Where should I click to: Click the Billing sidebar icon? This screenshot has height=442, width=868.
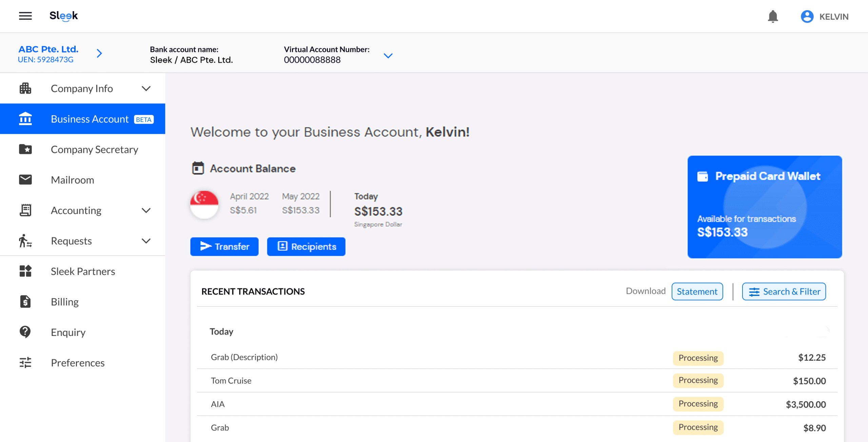click(x=25, y=302)
